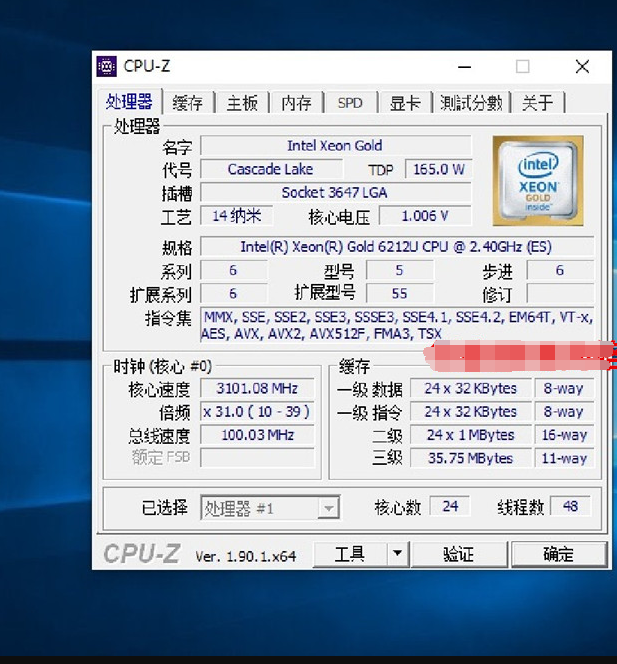Viewport: 617px width, 664px height.
Task: Open the 关于 tab
Action: (538, 103)
